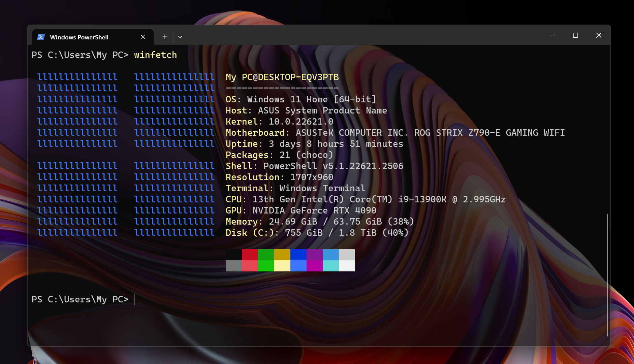Select the Windows PowerShell tab
This screenshot has width=634, height=364.
93,37
